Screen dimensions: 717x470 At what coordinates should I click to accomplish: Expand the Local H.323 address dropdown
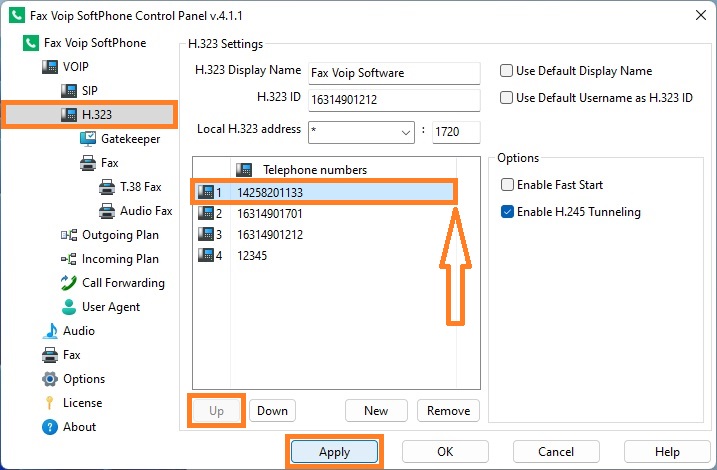click(x=361, y=132)
